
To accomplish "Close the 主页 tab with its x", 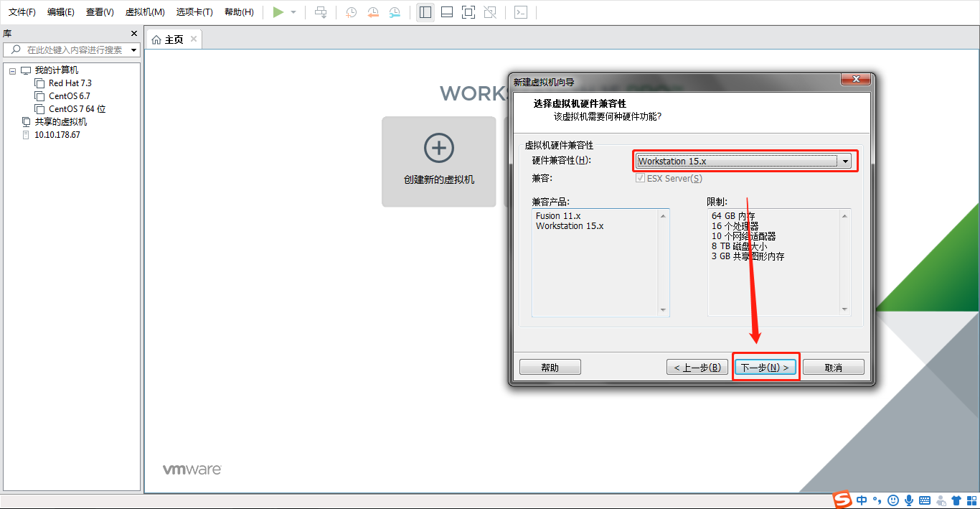I will coord(193,39).
